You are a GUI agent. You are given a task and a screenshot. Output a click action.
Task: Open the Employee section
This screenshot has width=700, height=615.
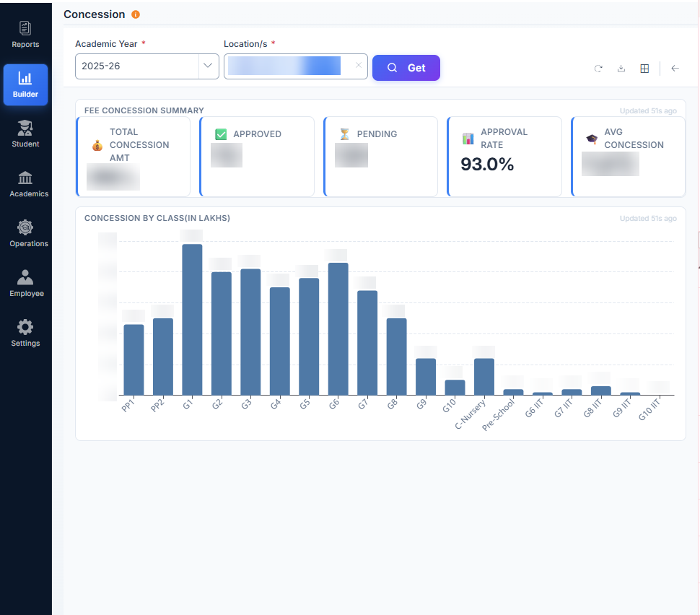tap(26, 284)
